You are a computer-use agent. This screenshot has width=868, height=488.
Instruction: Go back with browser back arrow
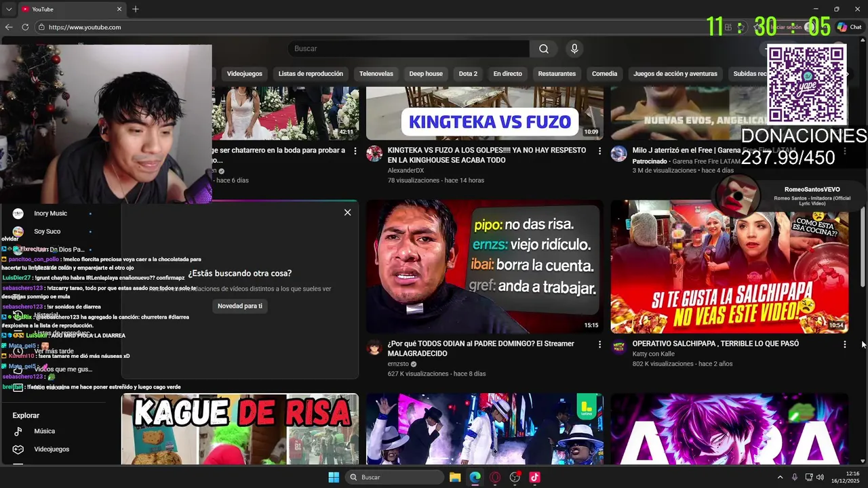pos(8,27)
